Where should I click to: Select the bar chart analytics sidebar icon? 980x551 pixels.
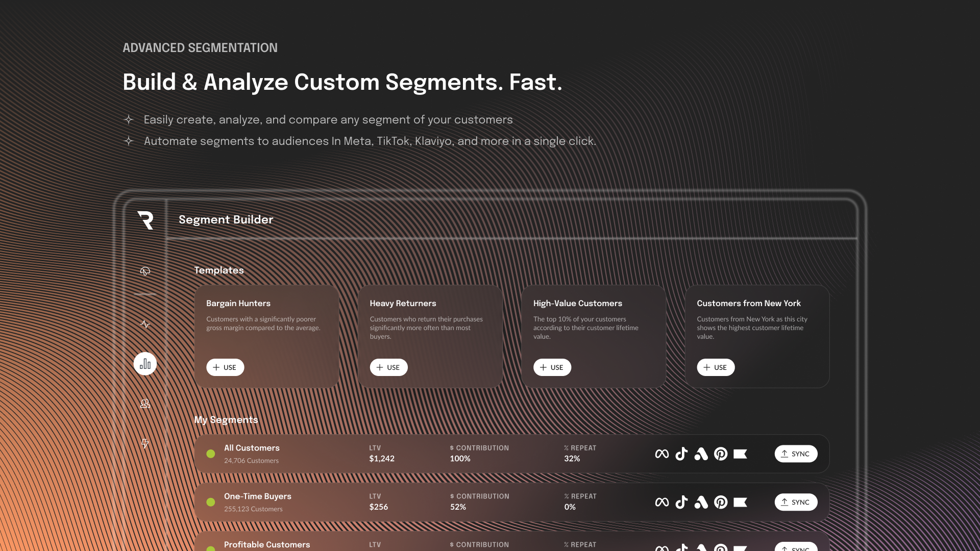click(145, 364)
